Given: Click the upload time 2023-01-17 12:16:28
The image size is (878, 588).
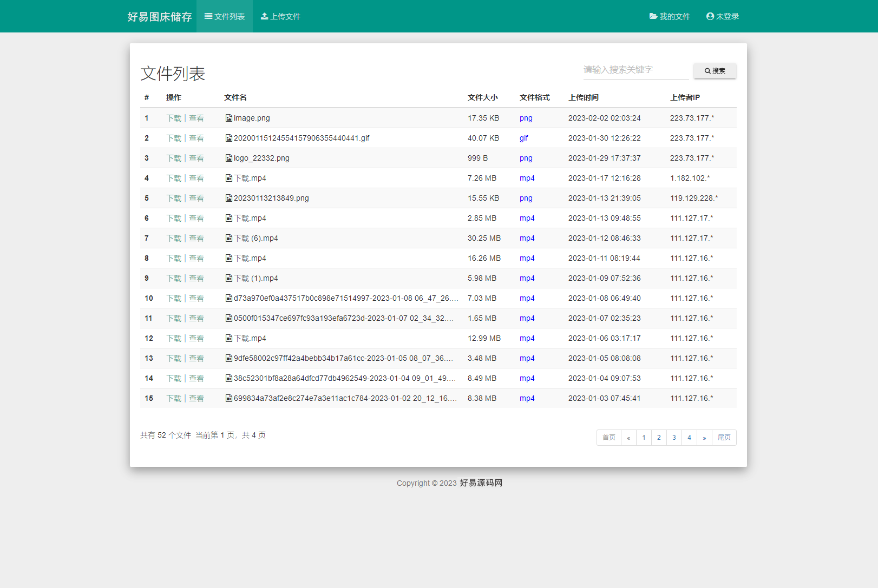Looking at the screenshot, I should pyautogui.click(x=605, y=178).
